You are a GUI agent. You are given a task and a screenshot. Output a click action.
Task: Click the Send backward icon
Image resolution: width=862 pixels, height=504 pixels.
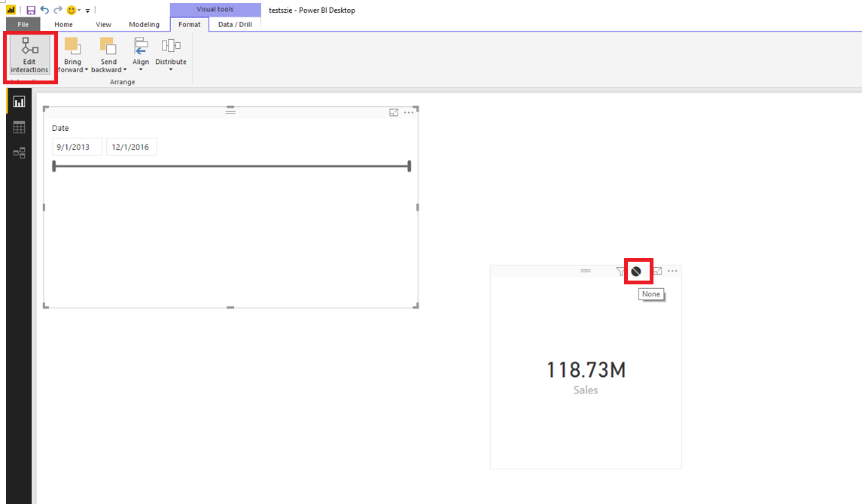pyautogui.click(x=108, y=46)
